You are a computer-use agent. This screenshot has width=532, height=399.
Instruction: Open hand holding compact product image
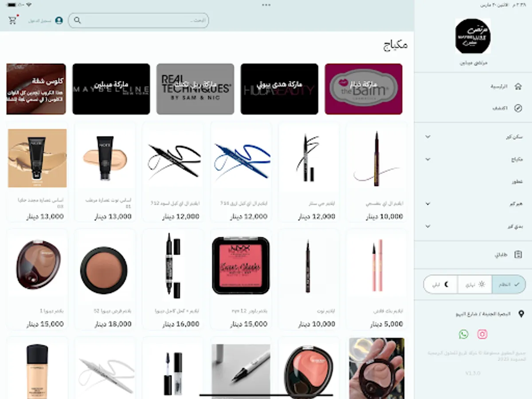pyautogui.click(x=376, y=368)
